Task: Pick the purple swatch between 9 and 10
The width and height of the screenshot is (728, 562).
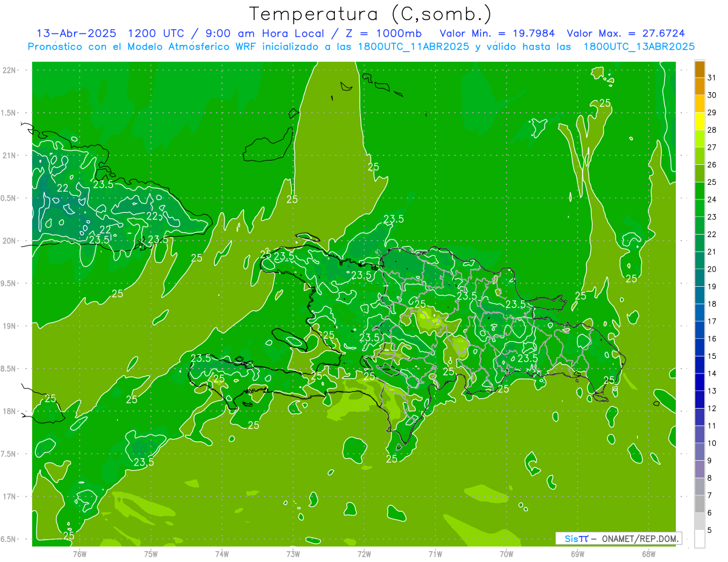Action: [699, 452]
